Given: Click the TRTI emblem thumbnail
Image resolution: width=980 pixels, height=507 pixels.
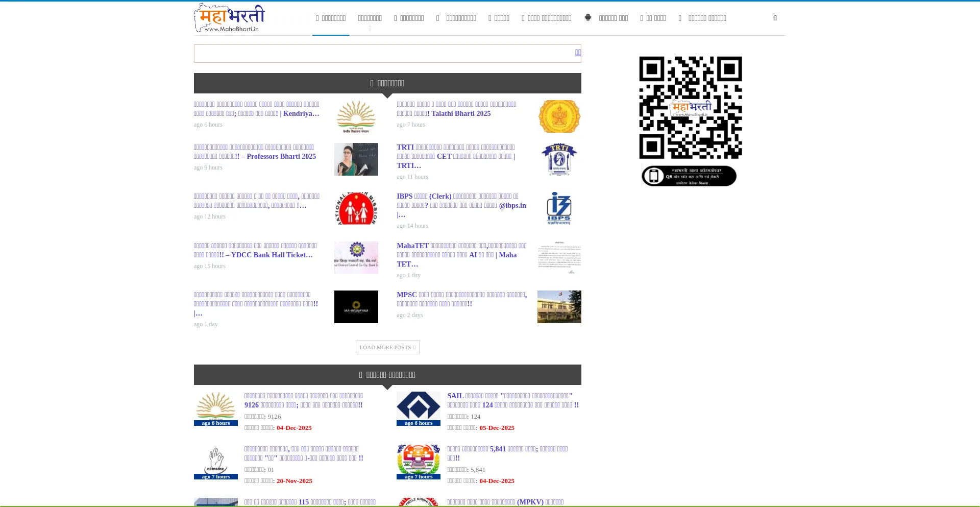Looking at the screenshot, I should pos(559,159).
